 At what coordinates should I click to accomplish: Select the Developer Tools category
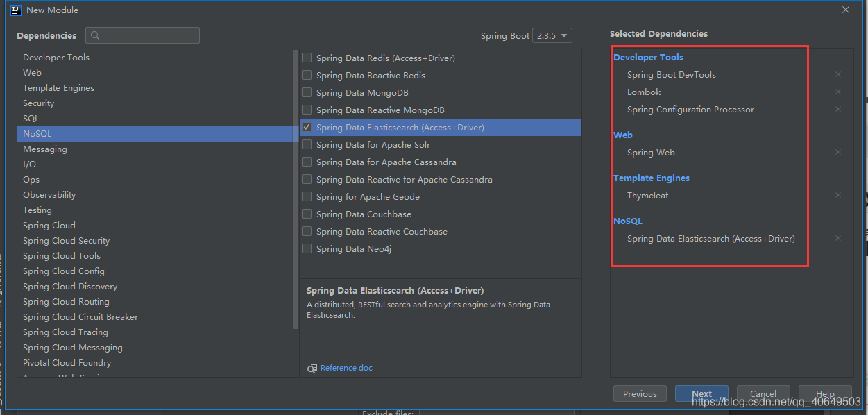[155, 57]
